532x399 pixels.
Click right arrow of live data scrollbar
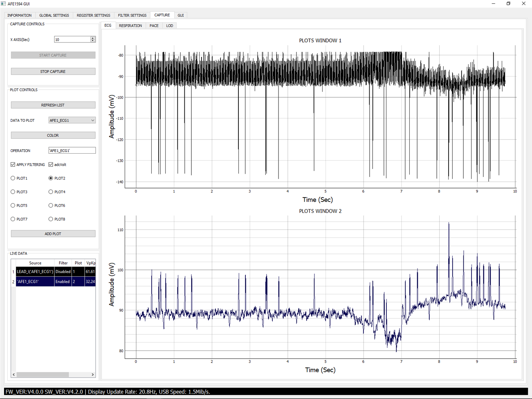coord(93,374)
